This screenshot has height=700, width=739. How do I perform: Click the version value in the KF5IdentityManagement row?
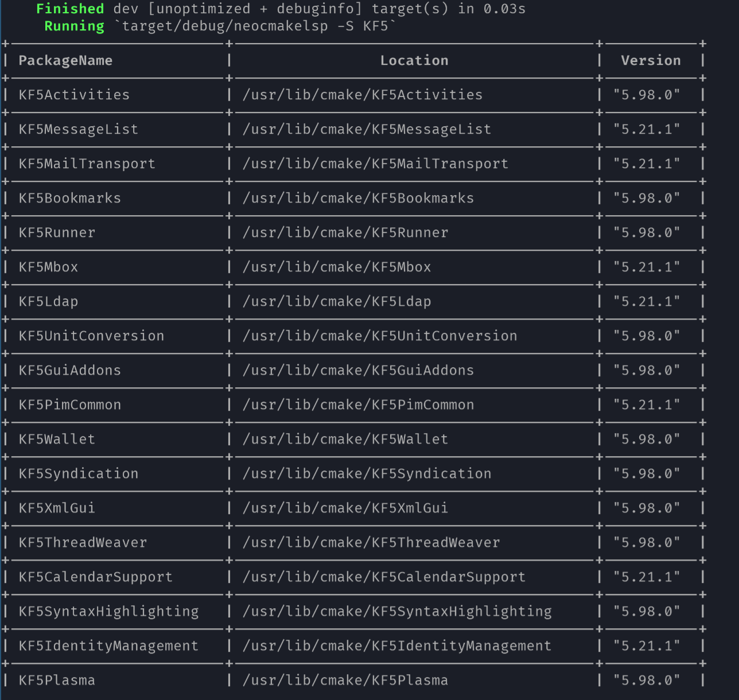coord(647,646)
